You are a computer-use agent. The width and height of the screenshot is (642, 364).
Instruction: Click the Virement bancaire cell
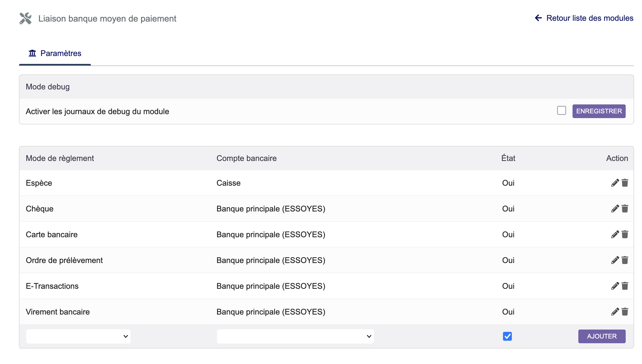pyautogui.click(x=58, y=312)
